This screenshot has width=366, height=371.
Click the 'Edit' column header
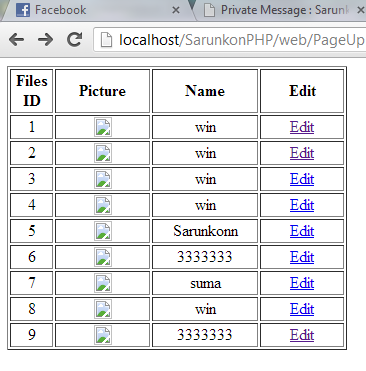pyautogui.click(x=302, y=91)
